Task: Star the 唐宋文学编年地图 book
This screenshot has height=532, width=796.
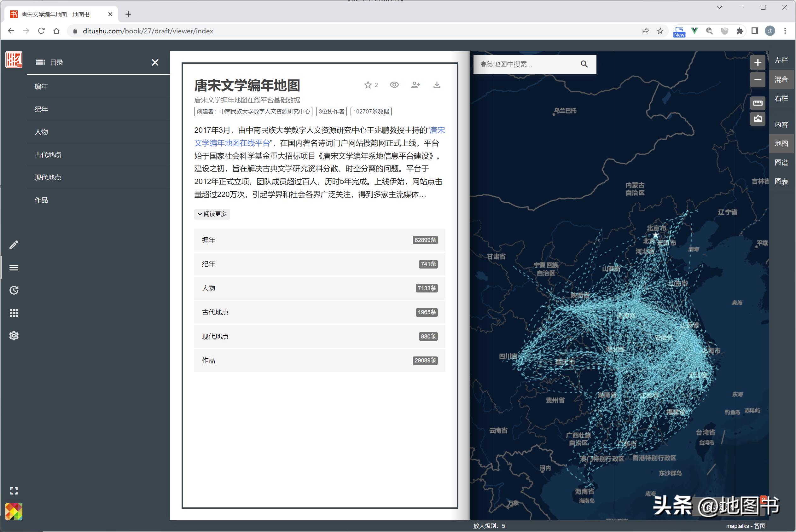Action: (368, 85)
